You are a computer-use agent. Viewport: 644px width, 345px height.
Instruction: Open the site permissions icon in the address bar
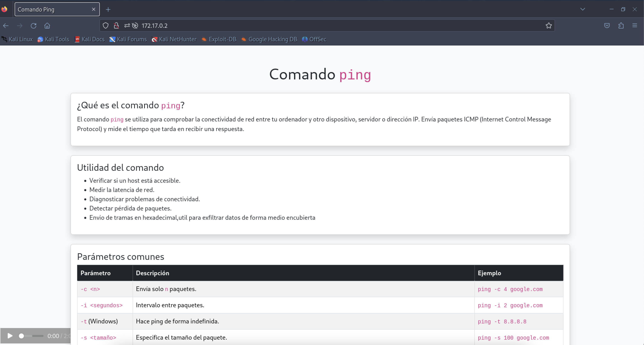pos(127,25)
